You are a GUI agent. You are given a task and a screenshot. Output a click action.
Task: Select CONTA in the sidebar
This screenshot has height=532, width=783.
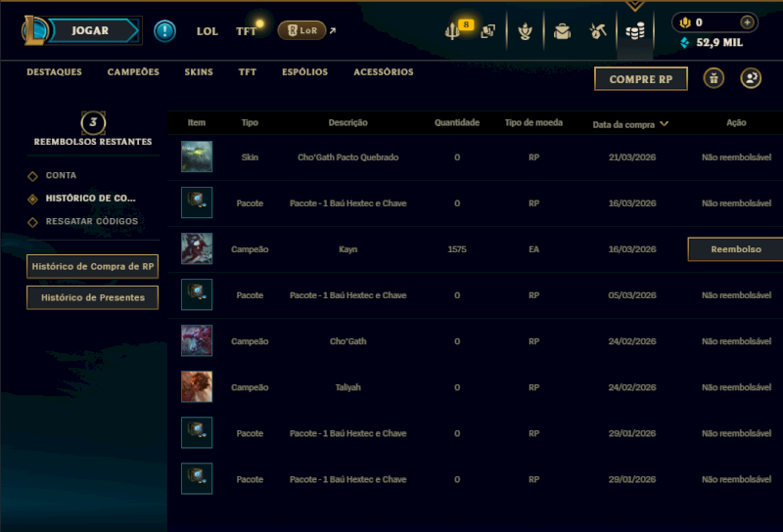pyautogui.click(x=61, y=175)
